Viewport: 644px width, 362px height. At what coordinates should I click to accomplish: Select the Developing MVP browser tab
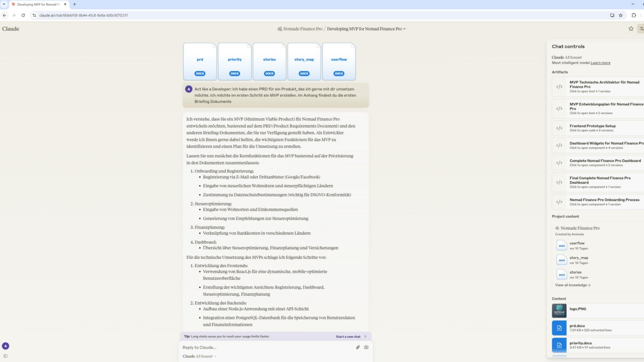39,4
